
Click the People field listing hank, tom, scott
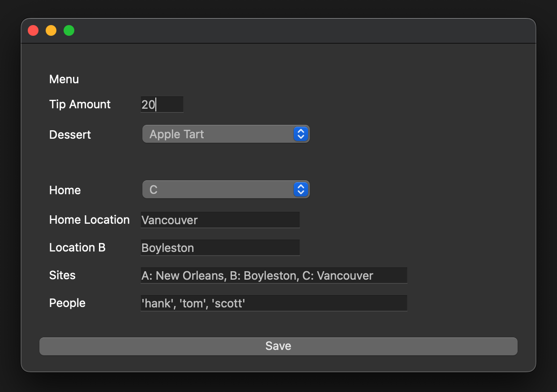coord(274,303)
